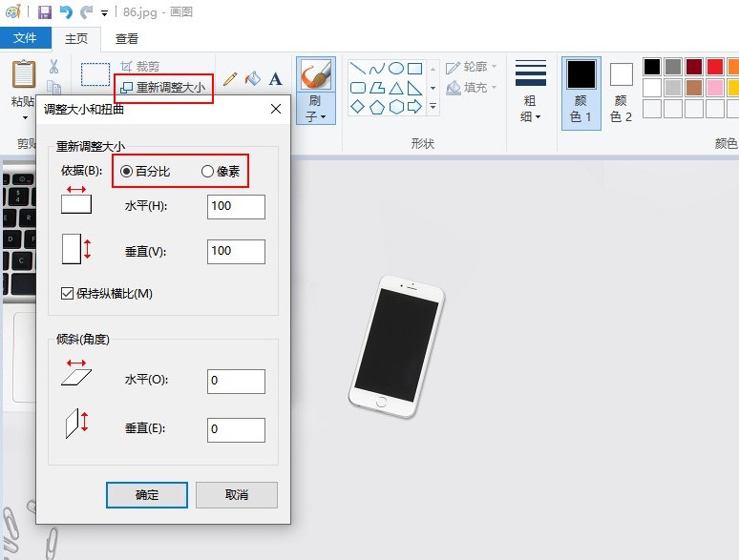The image size is (739, 560).
Task: Select the right arrow shape
Action: [414, 107]
